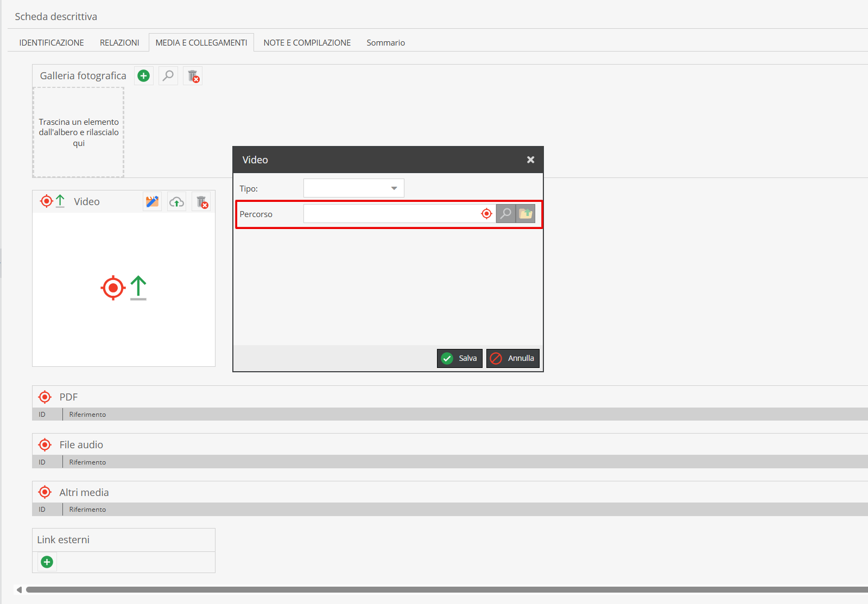
Task: Click the Galleria fotografica search magnifier icon
Action: click(x=168, y=76)
